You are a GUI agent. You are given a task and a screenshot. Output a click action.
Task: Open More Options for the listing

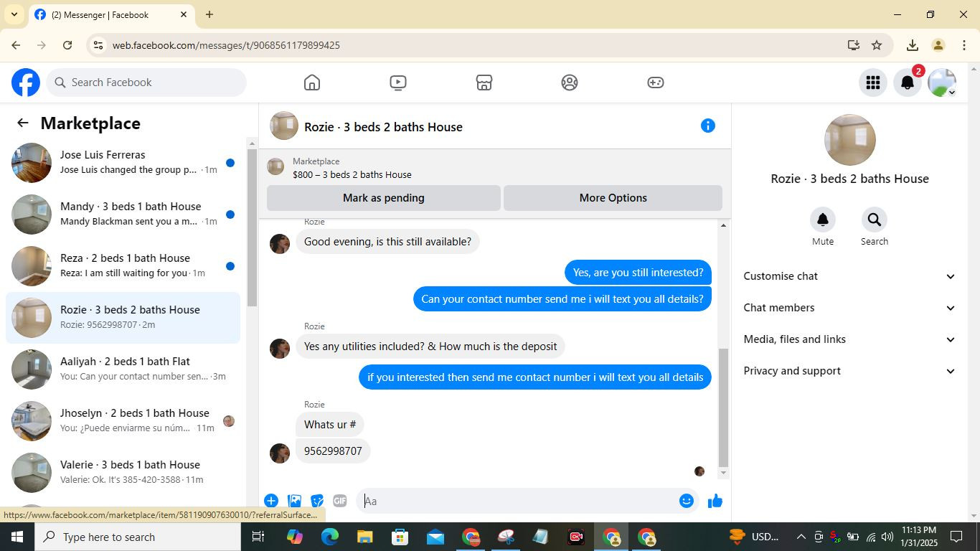pyautogui.click(x=613, y=198)
